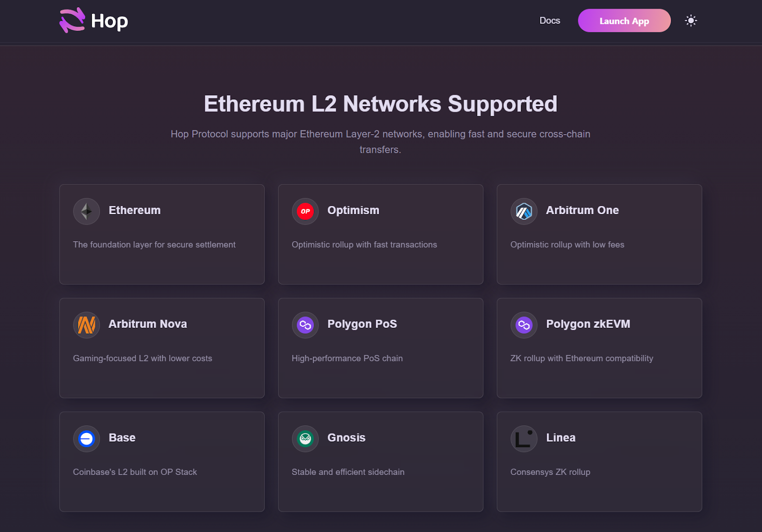Click the Polygon zkEVM icon
The image size is (762, 532).
(x=524, y=325)
